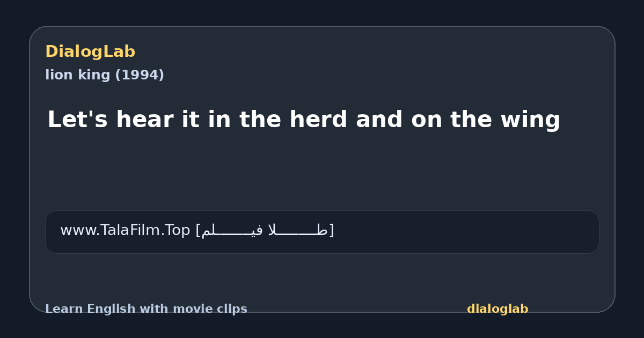Click "Learn English with movie clips" tagline
Viewport: 644px width, 338px height.
pyautogui.click(x=146, y=309)
